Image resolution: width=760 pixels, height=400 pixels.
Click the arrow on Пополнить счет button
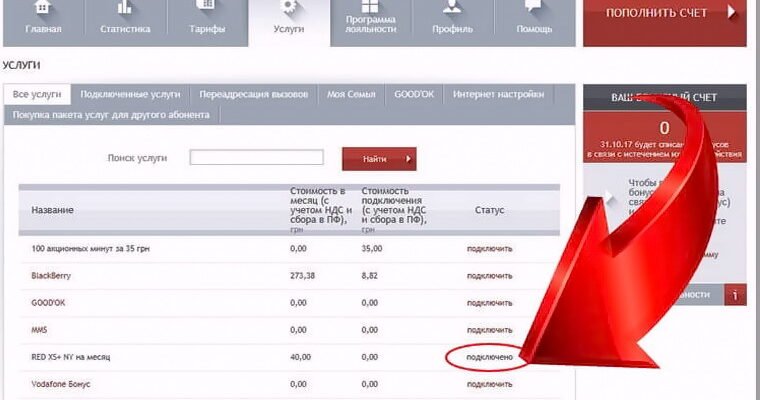[x=731, y=12]
